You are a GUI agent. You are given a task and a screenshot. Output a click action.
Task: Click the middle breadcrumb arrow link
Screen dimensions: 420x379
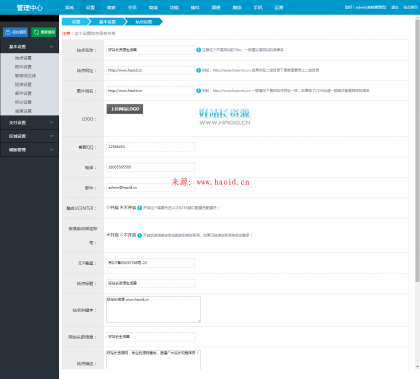coord(107,22)
